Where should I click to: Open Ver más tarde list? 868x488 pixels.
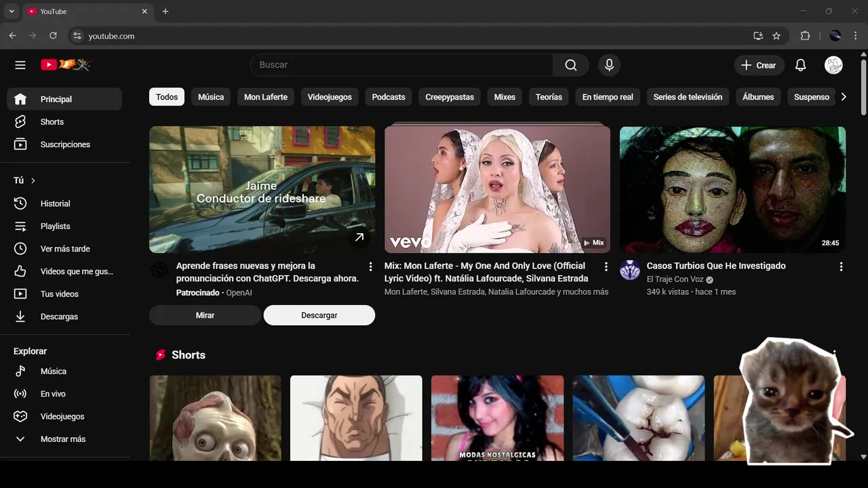(64, 249)
